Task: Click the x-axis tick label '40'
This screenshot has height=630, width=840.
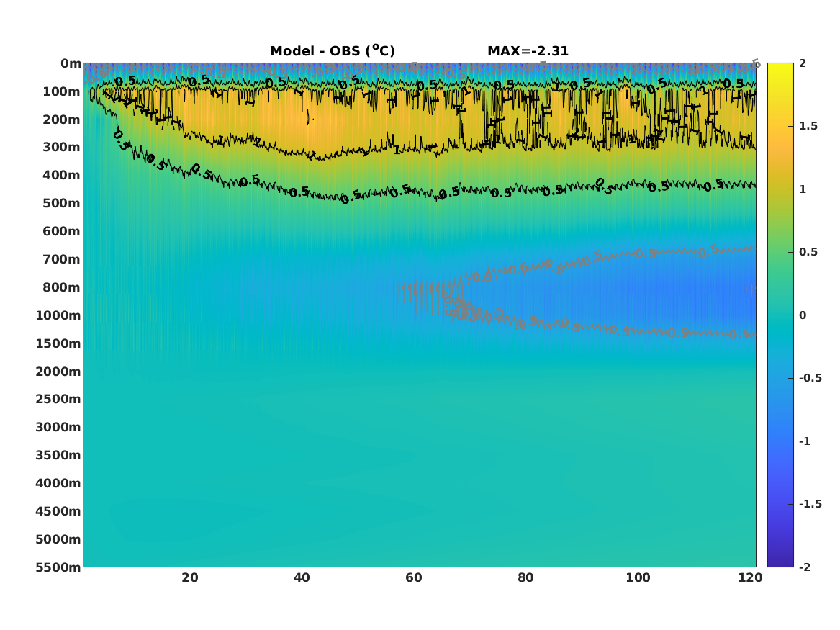Action: 302,577
